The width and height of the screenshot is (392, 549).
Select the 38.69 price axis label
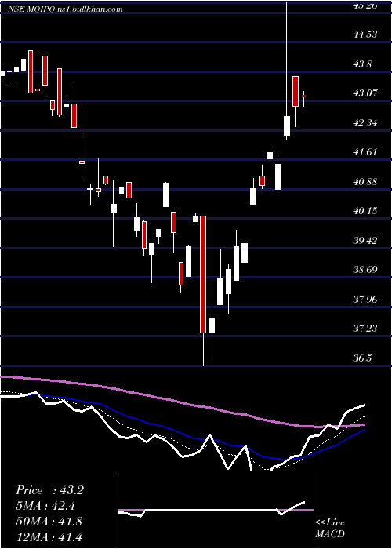tap(367, 270)
